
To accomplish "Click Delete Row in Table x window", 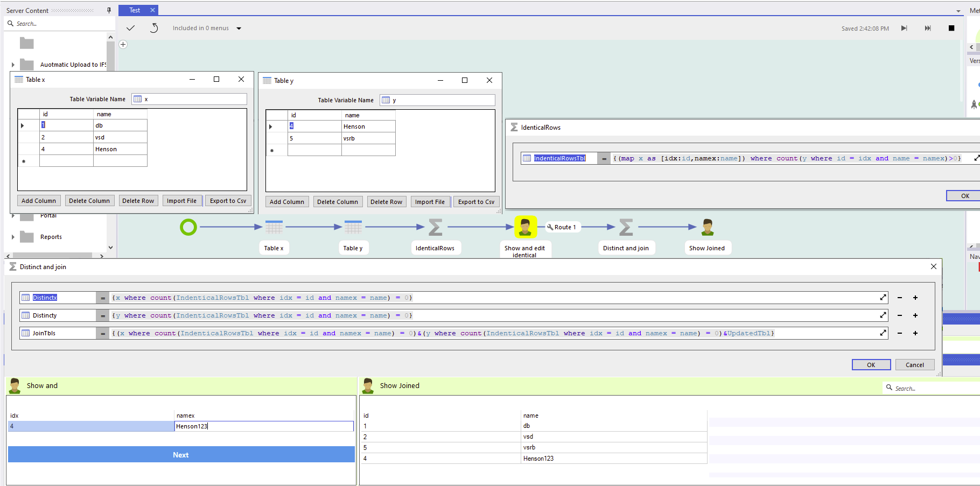I will tap(138, 201).
